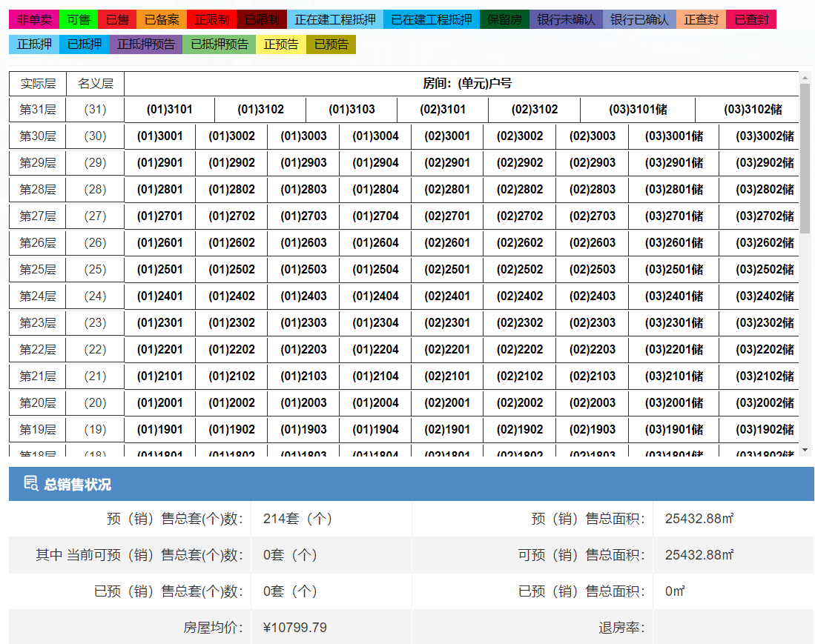Click the vertical scrollbar thumb

point(805,156)
